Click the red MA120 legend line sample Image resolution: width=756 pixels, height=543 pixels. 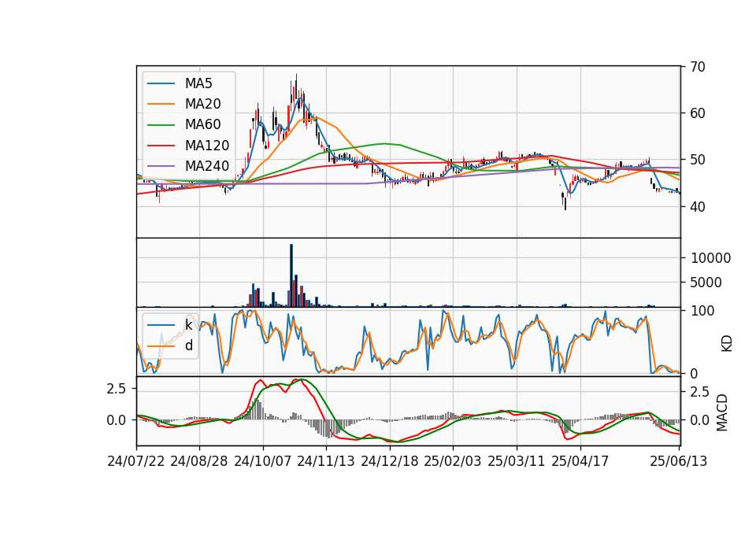[x=161, y=146]
